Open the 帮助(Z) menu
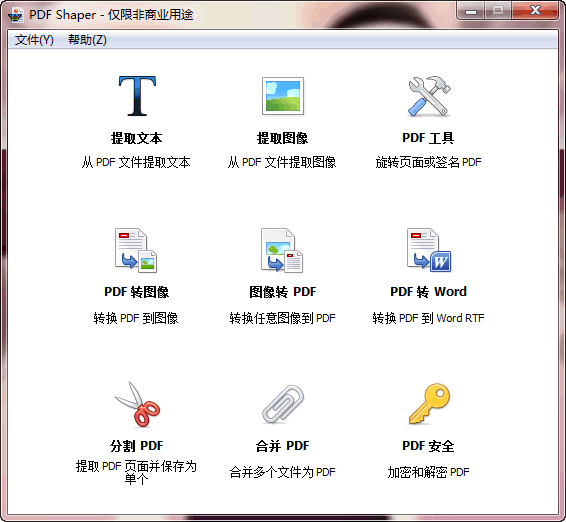 (x=87, y=40)
